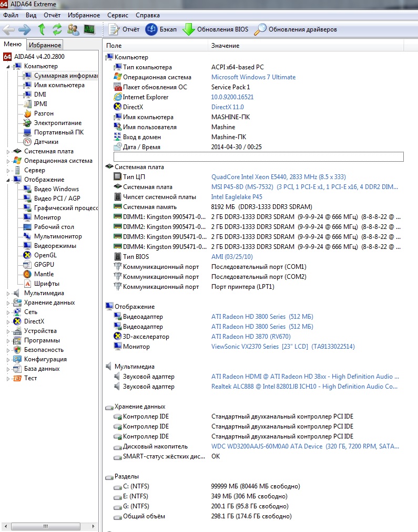Screen dimensions: 418x532
Task: Open the ATI Radeon HD 3870 (RV670) link
Action: 251,337
